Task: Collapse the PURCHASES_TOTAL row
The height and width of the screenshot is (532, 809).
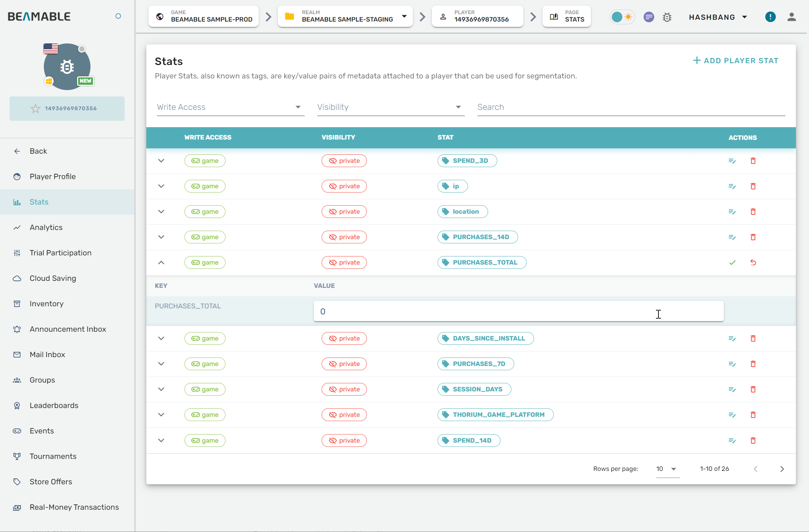Action: (161, 262)
